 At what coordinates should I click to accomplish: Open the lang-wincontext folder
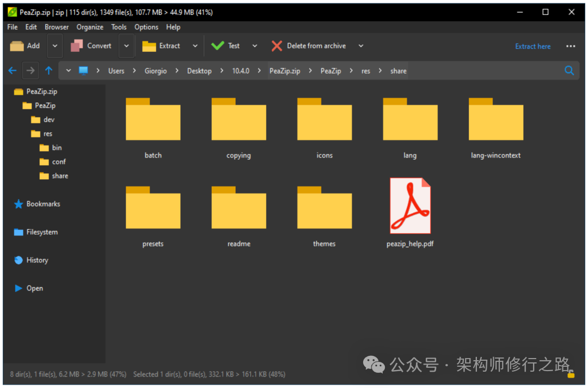[496, 128]
